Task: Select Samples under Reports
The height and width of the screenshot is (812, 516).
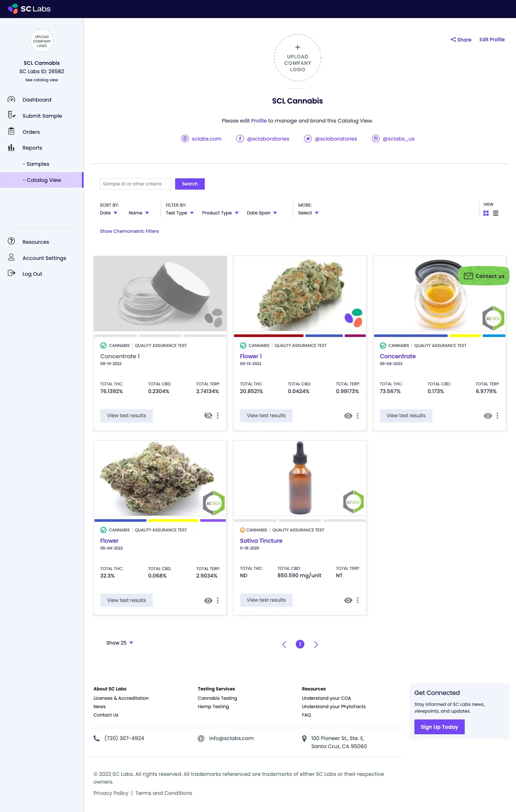Action: [x=36, y=164]
